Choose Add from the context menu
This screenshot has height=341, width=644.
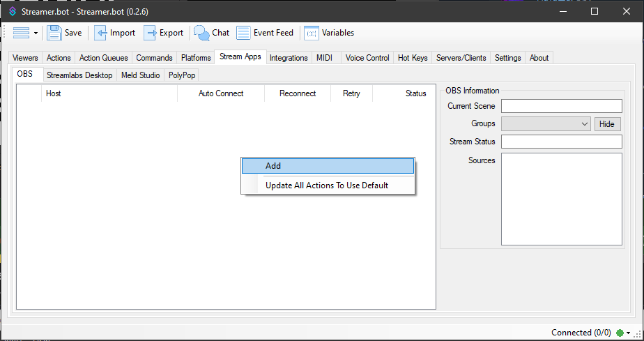328,166
